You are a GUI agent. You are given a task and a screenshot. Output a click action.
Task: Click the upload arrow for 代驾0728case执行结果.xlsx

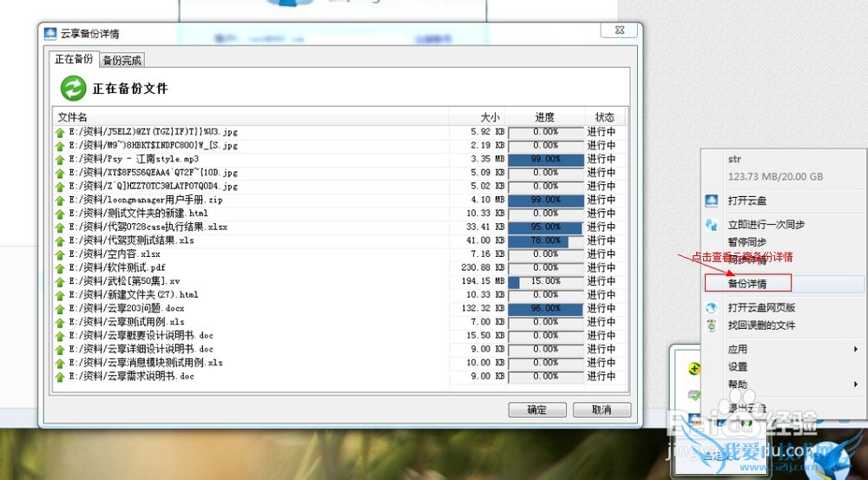[60, 227]
